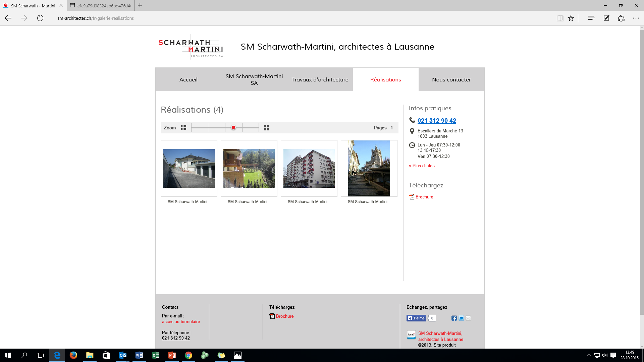This screenshot has width=644, height=362.
Task: Click Facebook J'aime button
Action: coord(416,318)
